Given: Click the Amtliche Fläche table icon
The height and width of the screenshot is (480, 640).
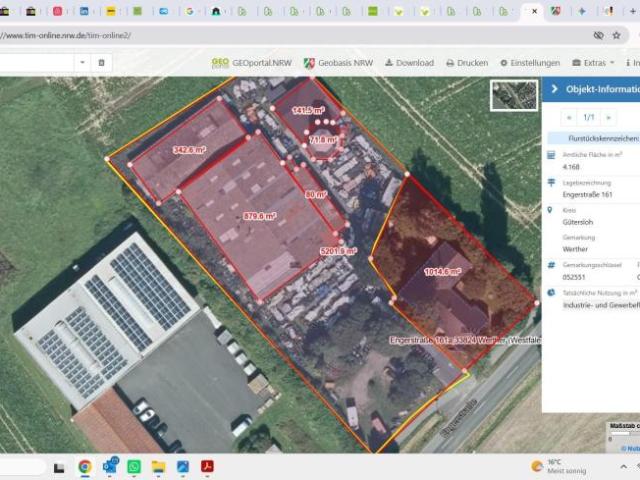Looking at the screenshot, I should pyautogui.click(x=551, y=155).
